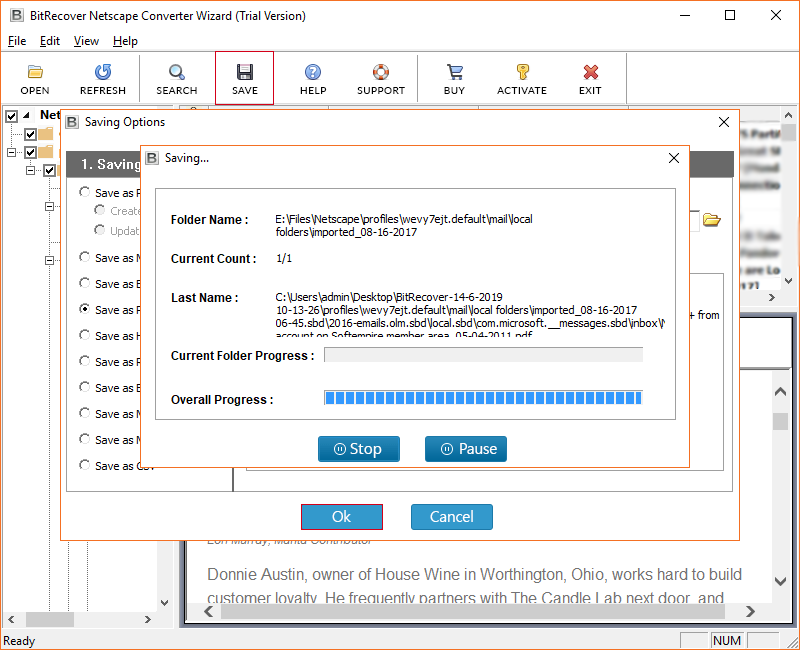Viewport: 800px width, 650px height.
Task: Click the SAVE floppy disk icon
Action: point(244,72)
